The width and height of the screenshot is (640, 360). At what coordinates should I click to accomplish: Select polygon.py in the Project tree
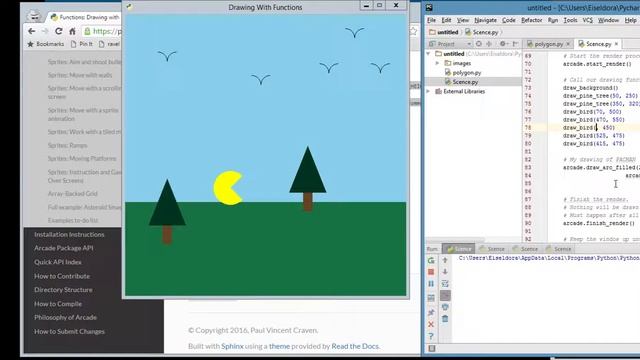click(x=467, y=73)
